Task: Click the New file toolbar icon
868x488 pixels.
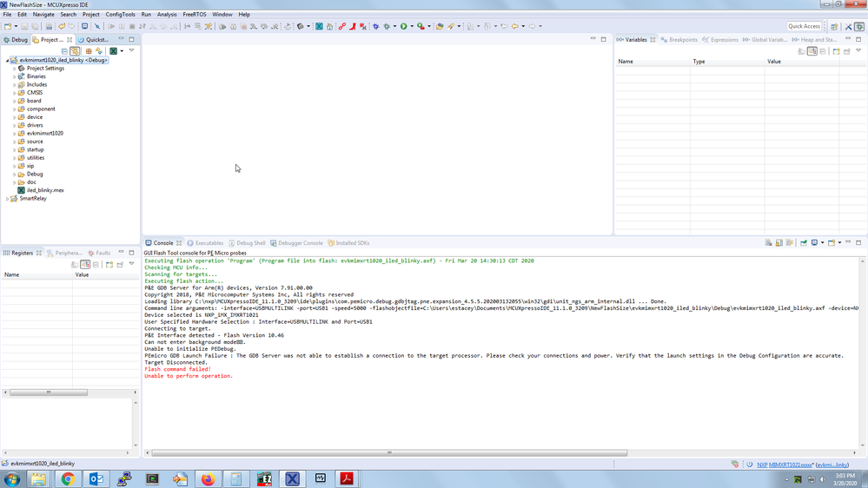Action: pos(7,26)
